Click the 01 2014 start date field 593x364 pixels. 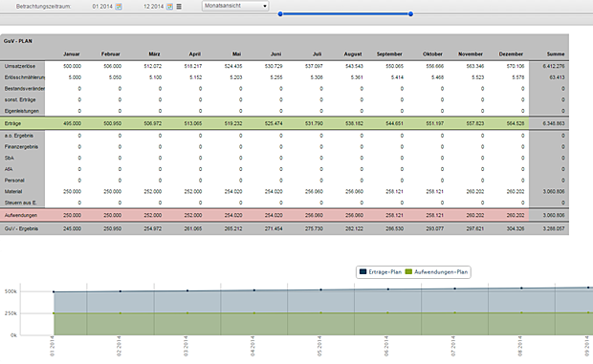point(102,7)
